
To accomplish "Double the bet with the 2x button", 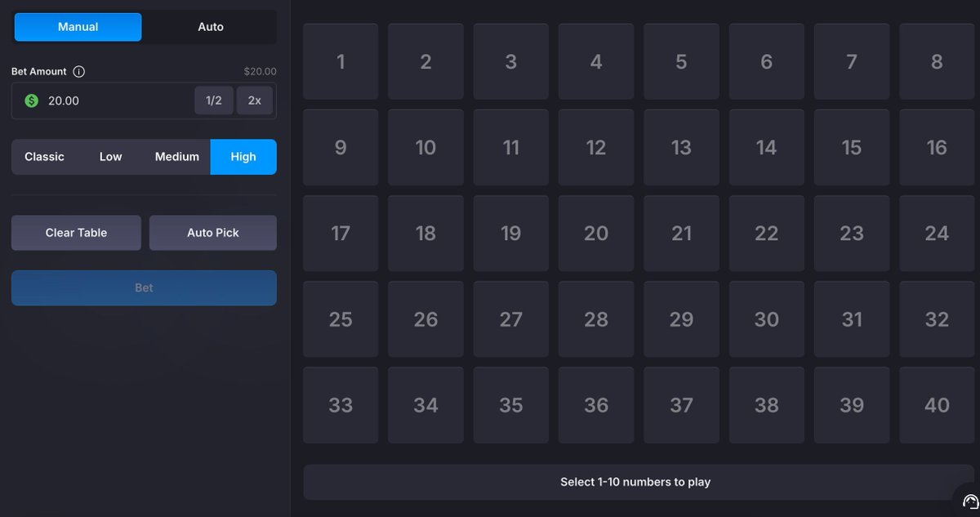I will 255,100.
